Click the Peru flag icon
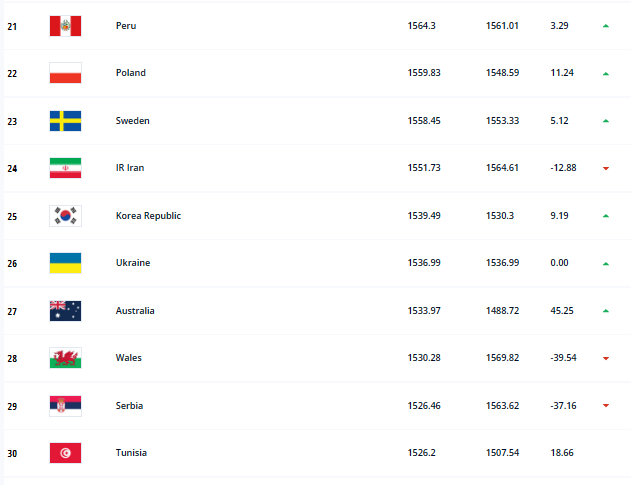This screenshot has width=631, height=485. click(x=65, y=26)
